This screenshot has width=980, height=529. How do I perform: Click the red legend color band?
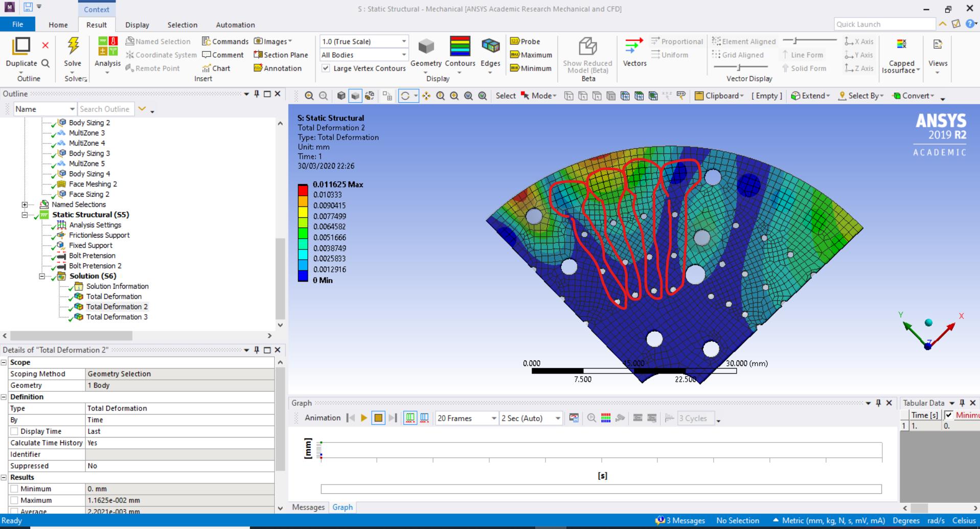(x=303, y=190)
